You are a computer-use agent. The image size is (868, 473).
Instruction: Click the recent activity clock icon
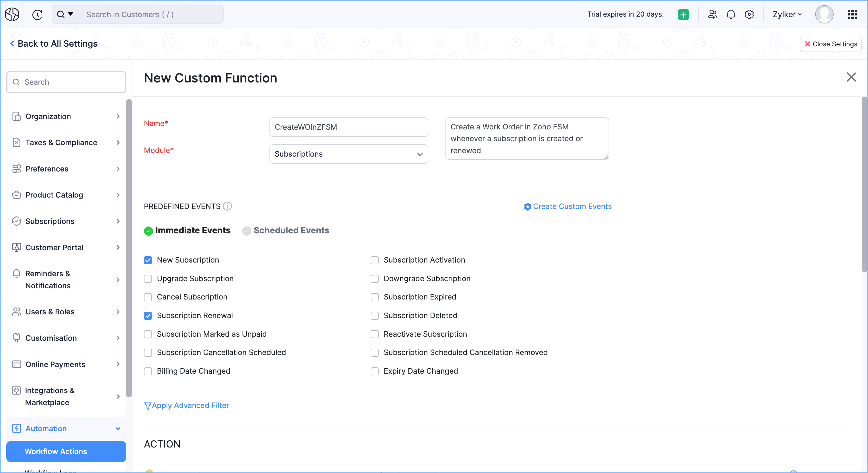click(x=37, y=15)
